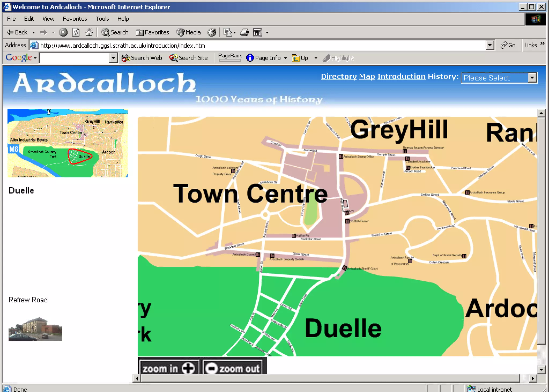Click Ardcalloch Sheriff Court map marker
The width and height of the screenshot is (549, 392).
click(x=345, y=268)
